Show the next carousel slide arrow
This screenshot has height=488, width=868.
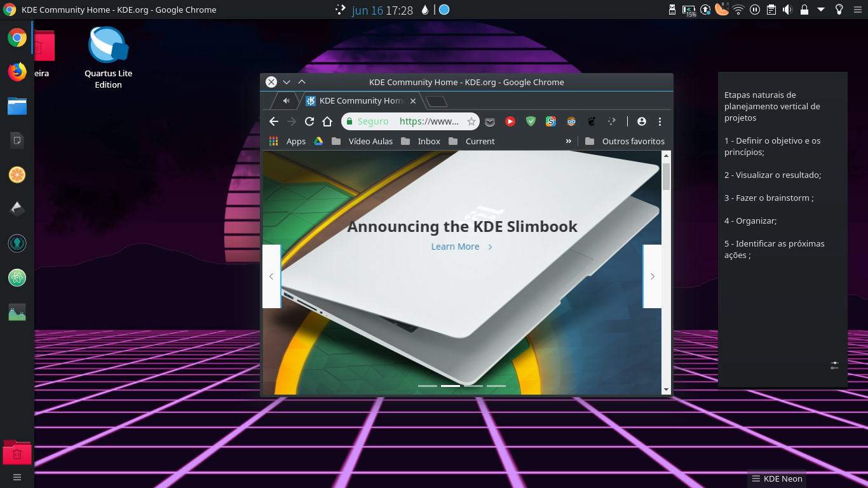652,276
